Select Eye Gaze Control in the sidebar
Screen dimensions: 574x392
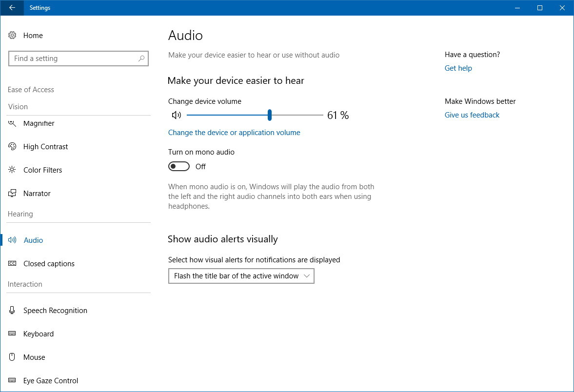(x=51, y=381)
